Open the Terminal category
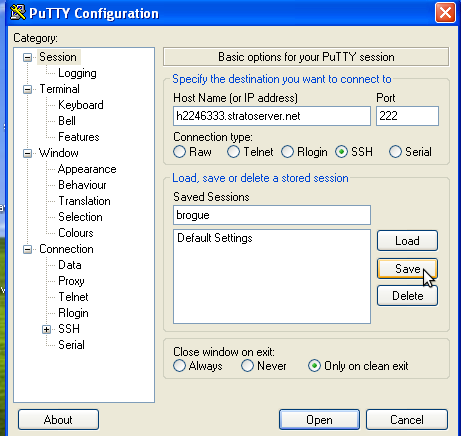The height and width of the screenshot is (436, 461). (59, 89)
